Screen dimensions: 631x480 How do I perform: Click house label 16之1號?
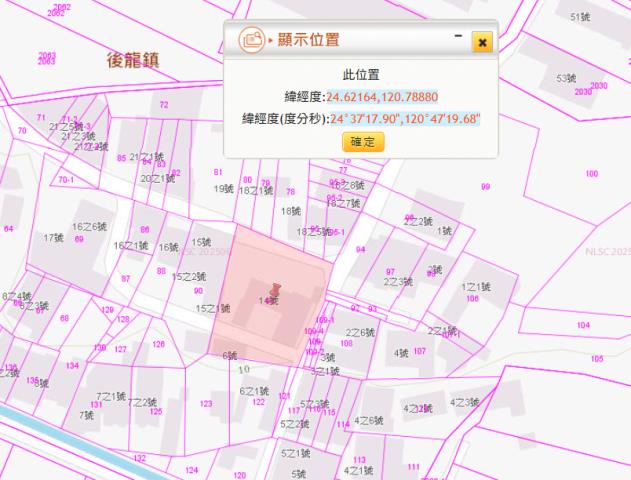point(131,245)
